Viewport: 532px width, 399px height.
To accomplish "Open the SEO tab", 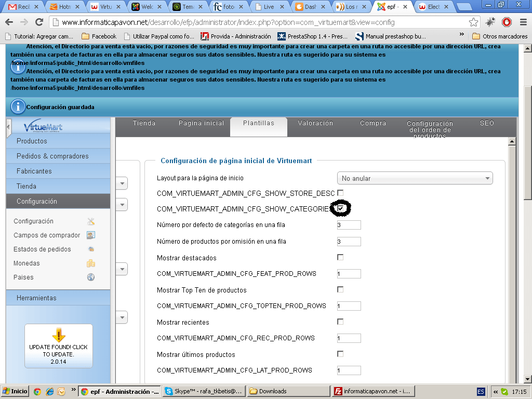I will [487, 123].
